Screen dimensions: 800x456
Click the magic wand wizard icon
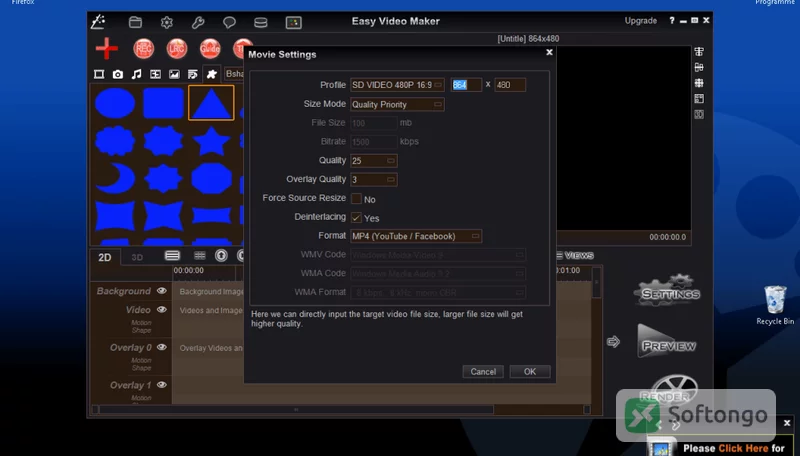(x=98, y=21)
